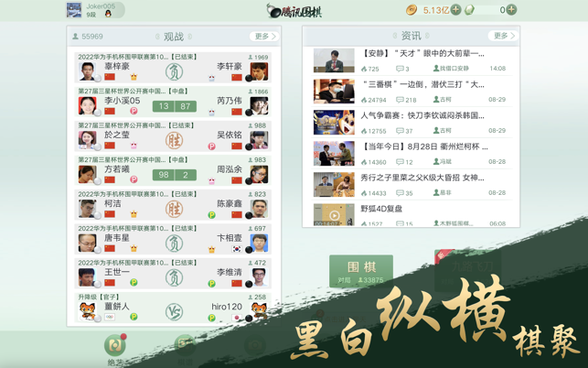Click the South Korea flag beside 卞相壹
This screenshot has width=588, height=368.
click(x=237, y=249)
